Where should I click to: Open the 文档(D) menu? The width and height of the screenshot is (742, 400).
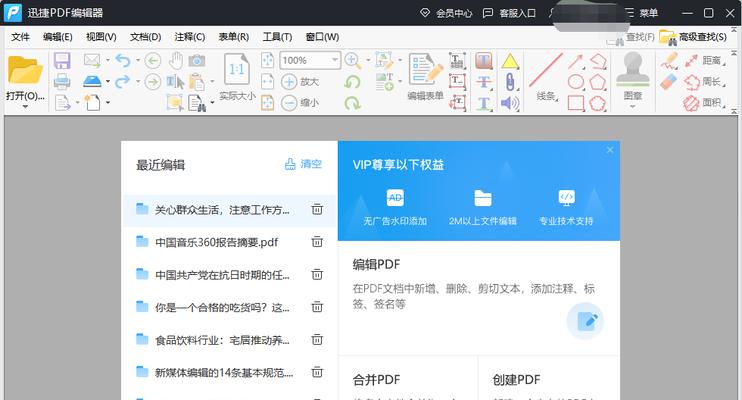145,37
